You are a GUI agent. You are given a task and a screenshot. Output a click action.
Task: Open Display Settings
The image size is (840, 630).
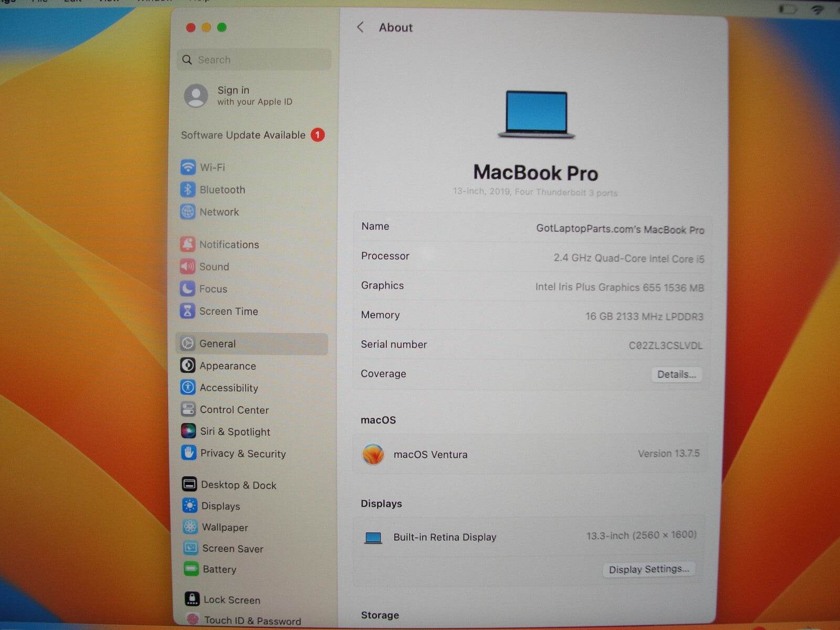click(649, 569)
